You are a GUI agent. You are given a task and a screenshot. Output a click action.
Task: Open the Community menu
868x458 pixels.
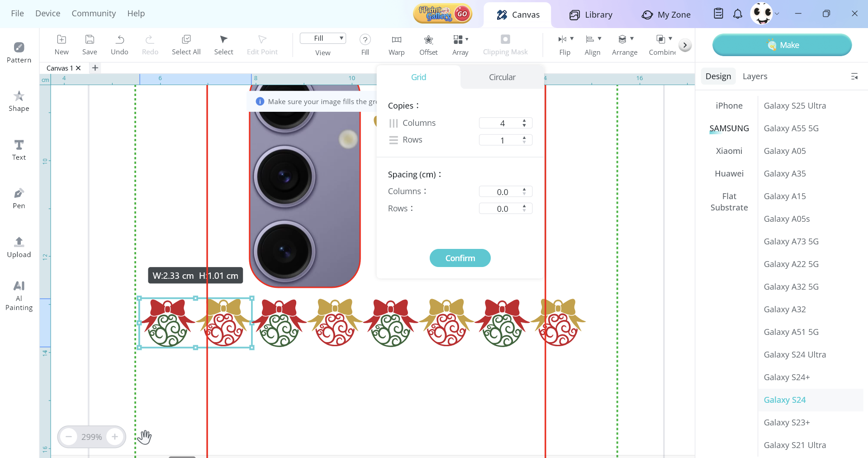pos(94,14)
